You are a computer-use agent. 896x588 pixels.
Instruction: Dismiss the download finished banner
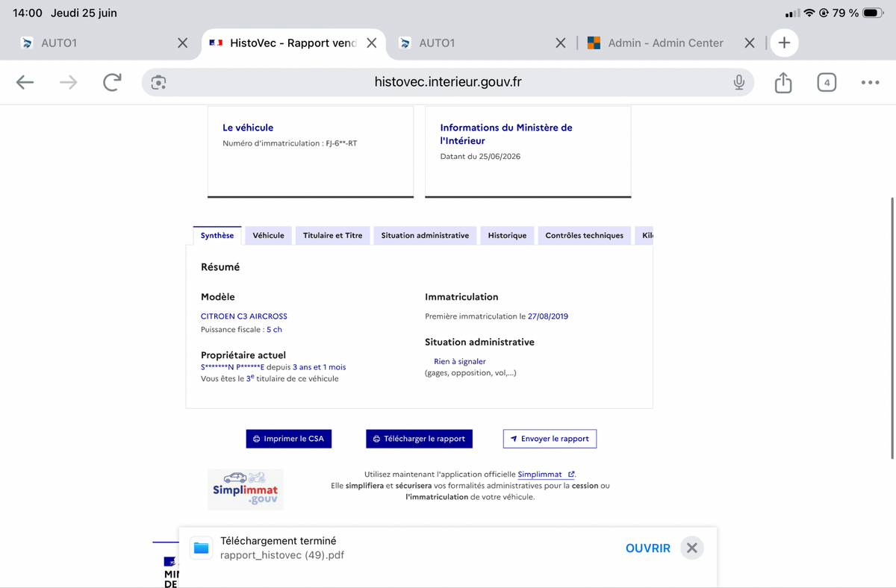pyautogui.click(x=692, y=548)
